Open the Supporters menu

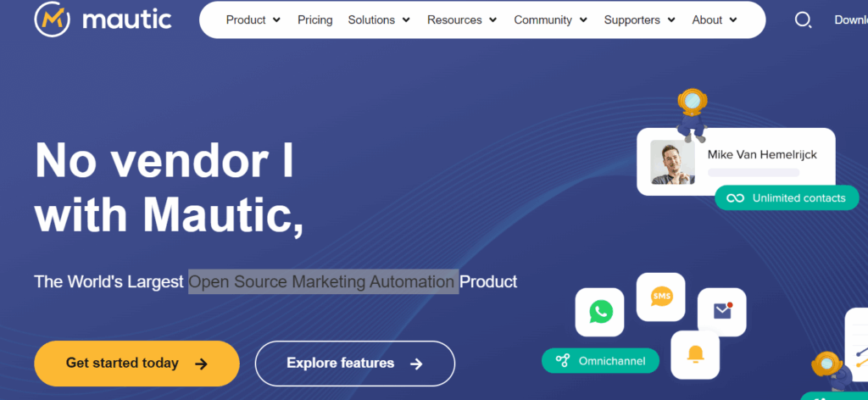(x=639, y=19)
